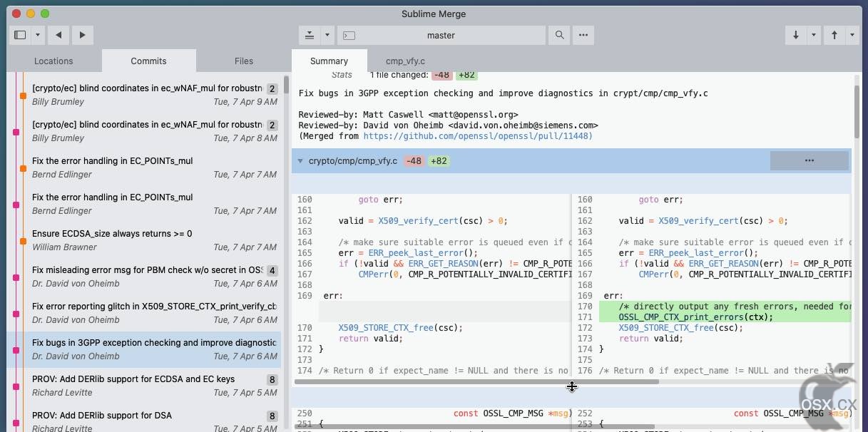This screenshot has height=432, width=868.
Task: Click the diff horizontal scrollbar
Action: pyautogui.click(x=476, y=382)
